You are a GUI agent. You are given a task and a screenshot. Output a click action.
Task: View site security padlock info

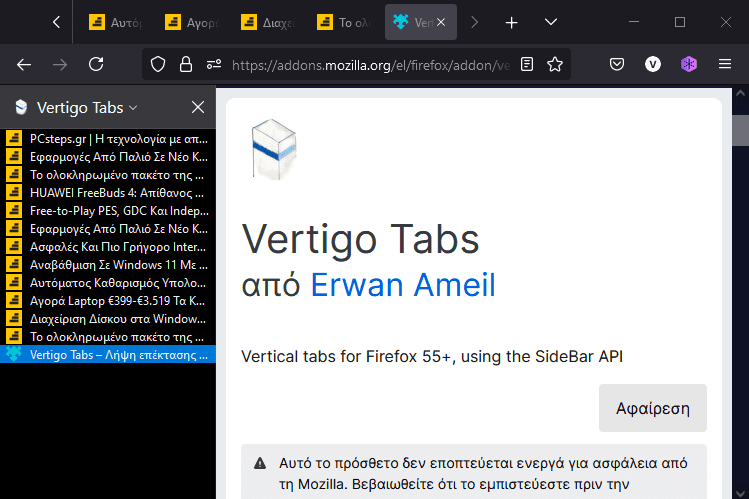click(186, 64)
